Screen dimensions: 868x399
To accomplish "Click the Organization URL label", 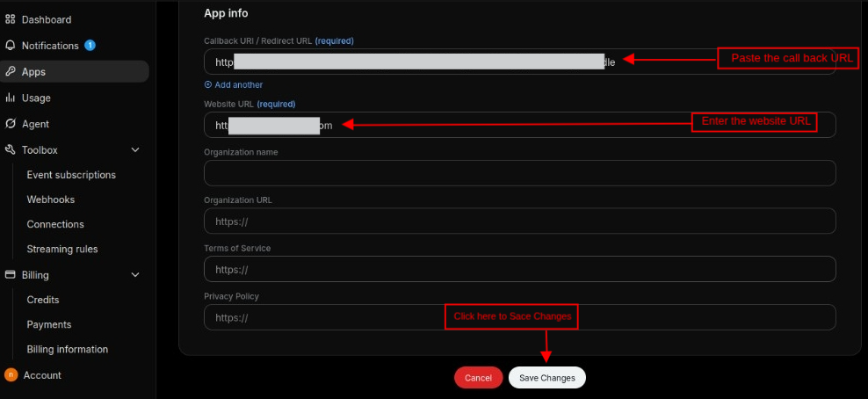I will pyautogui.click(x=238, y=199).
